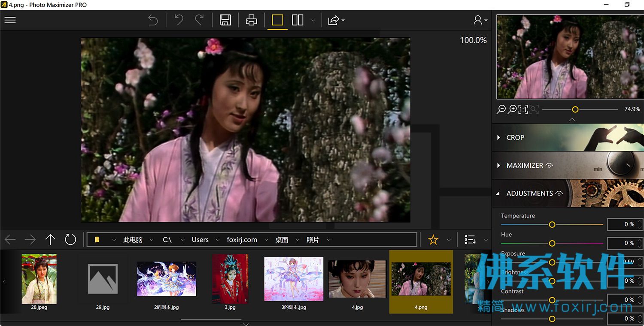Image resolution: width=644 pixels, height=326 pixels.
Task: Select 照片 path segment
Action: [313, 240]
